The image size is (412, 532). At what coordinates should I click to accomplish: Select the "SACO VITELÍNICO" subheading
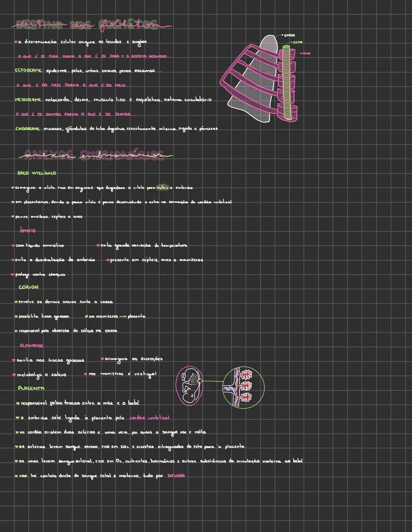pos(36,173)
